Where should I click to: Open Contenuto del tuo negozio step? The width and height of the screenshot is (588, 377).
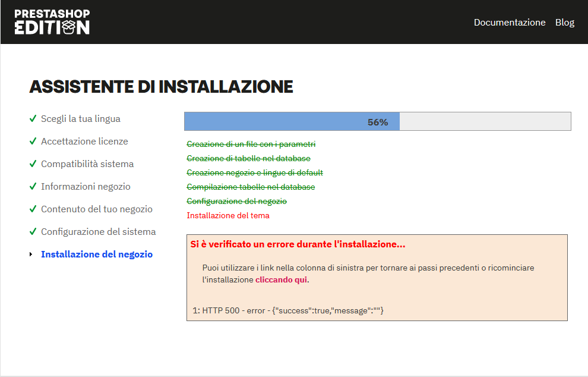click(96, 209)
